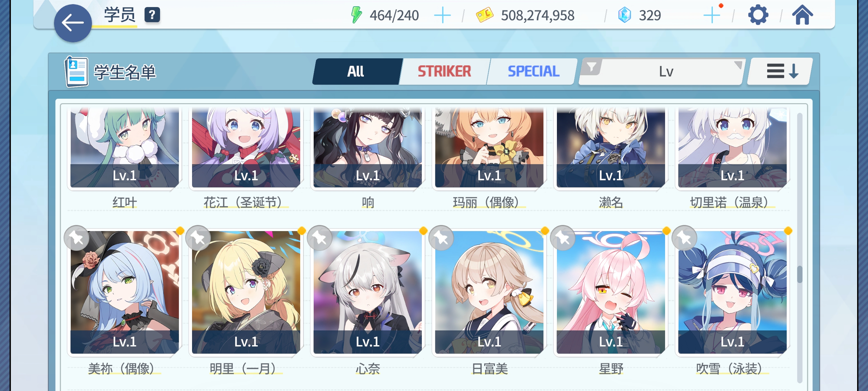
Task: Add more energy with plus icon
Action: click(x=442, y=15)
